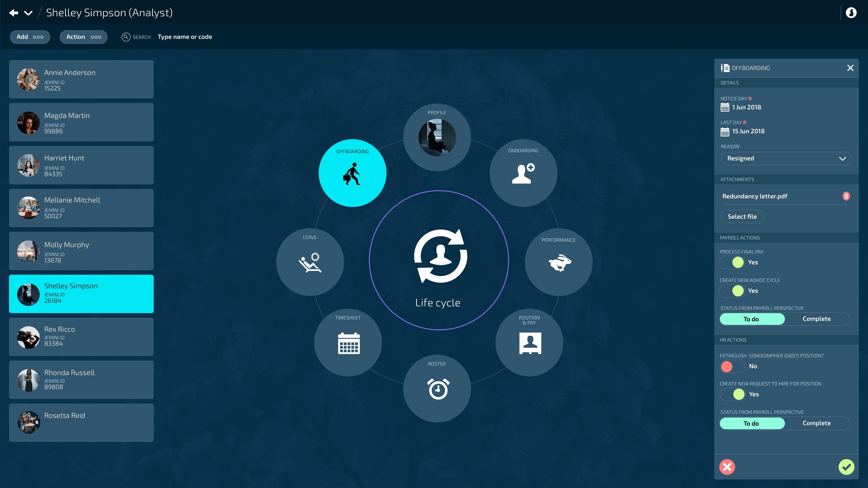Open the Action menu dropdown

click(x=84, y=37)
